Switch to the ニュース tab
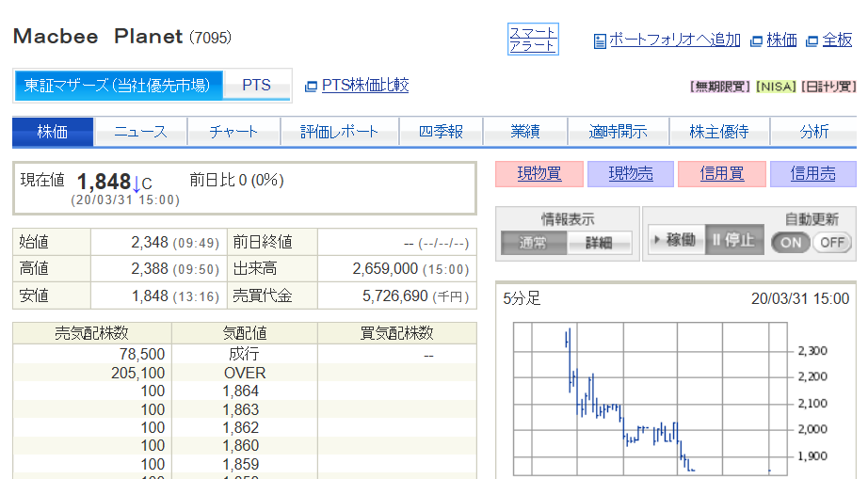Screen dimensions: 868x479 click(x=140, y=132)
